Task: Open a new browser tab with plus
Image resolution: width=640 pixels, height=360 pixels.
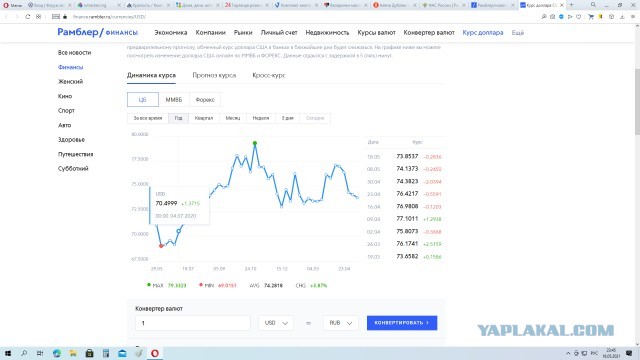Action: [571, 5]
